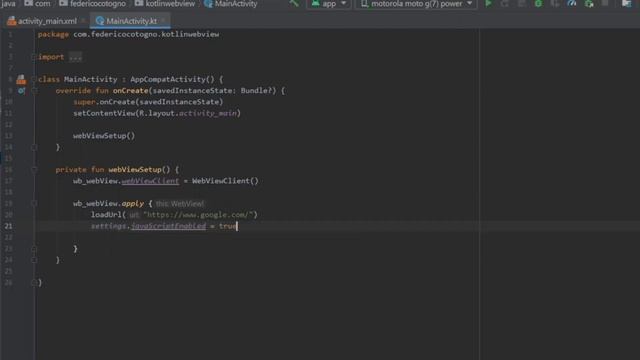640x360 pixels.
Task: Click the override gutter icon beside onCreate
Action: coord(21,91)
